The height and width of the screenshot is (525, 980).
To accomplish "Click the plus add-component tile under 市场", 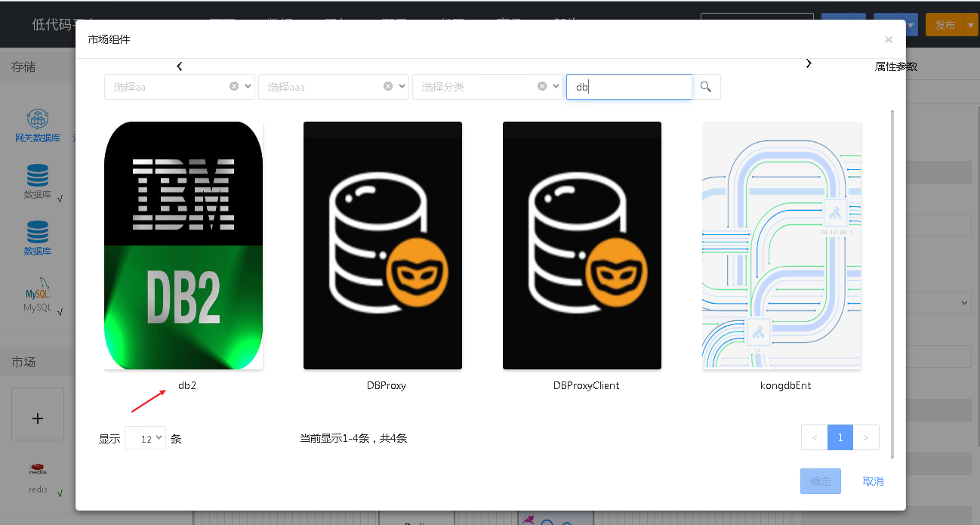I will click(38, 414).
